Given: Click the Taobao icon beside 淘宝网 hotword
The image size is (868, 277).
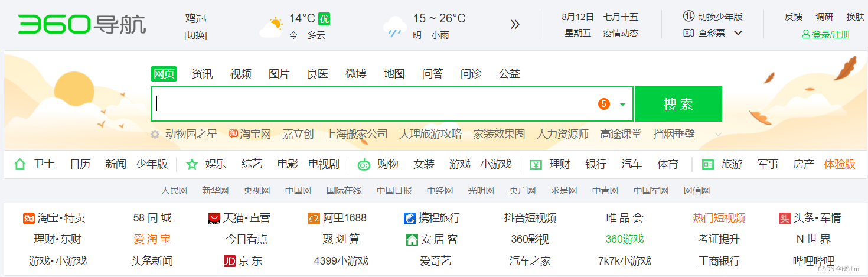Looking at the screenshot, I should [x=233, y=134].
